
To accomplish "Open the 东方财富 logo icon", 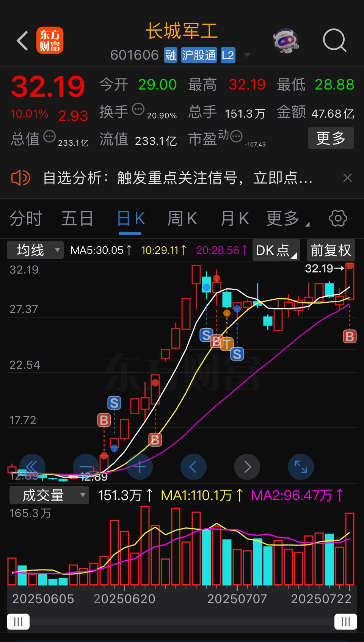I will point(50,41).
